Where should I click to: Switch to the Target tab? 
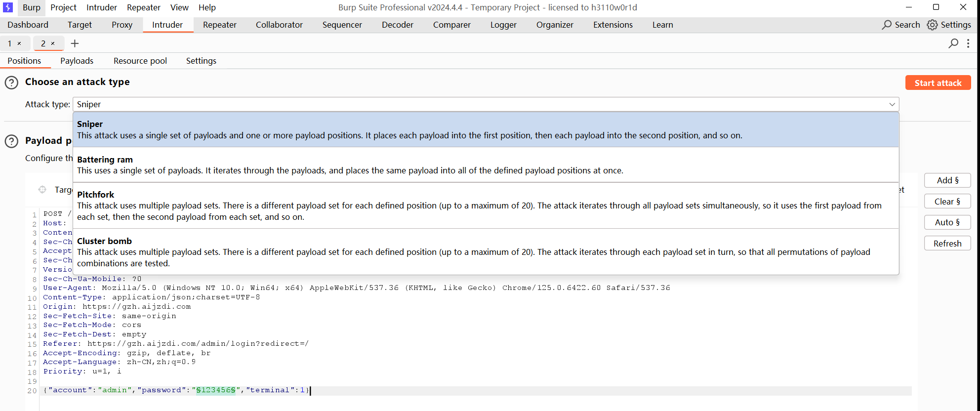(x=80, y=25)
